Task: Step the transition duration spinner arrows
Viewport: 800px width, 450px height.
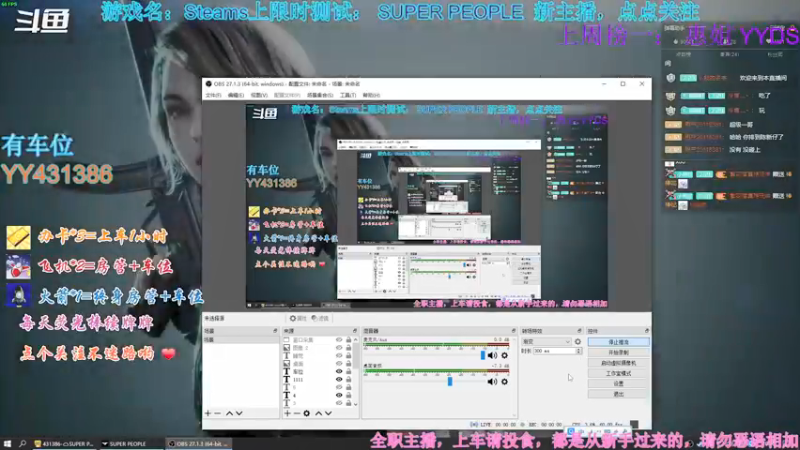Action: click(x=579, y=351)
